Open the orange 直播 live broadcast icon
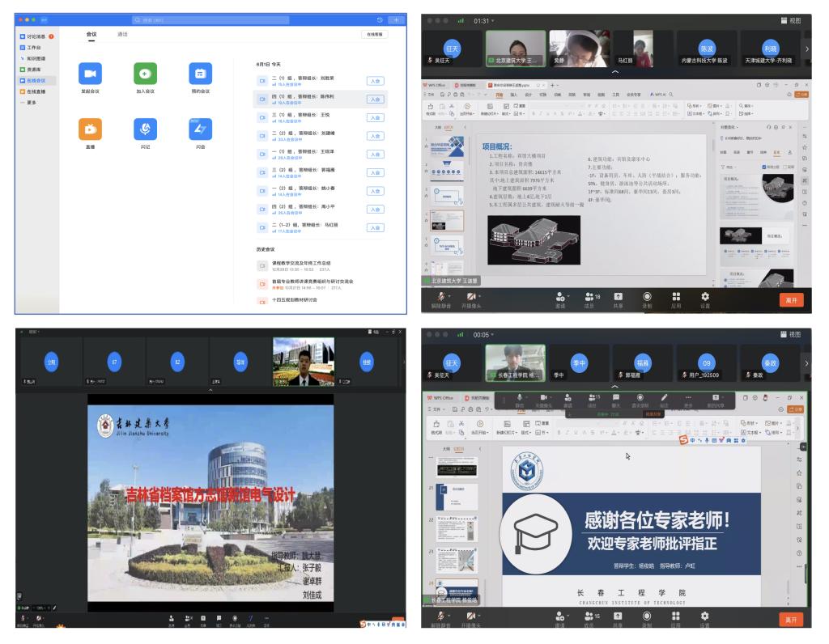829x644 pixels. click(90, 129)
